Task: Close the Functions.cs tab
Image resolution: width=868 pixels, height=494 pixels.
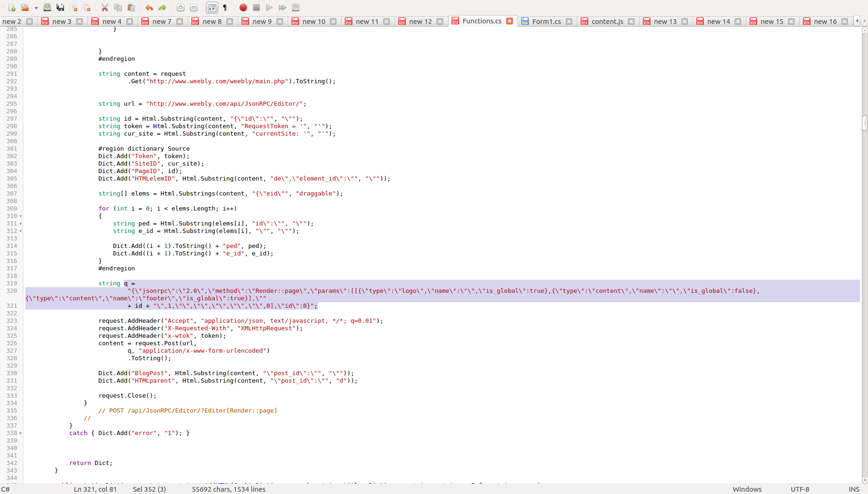Action: [x=510, y=21]
